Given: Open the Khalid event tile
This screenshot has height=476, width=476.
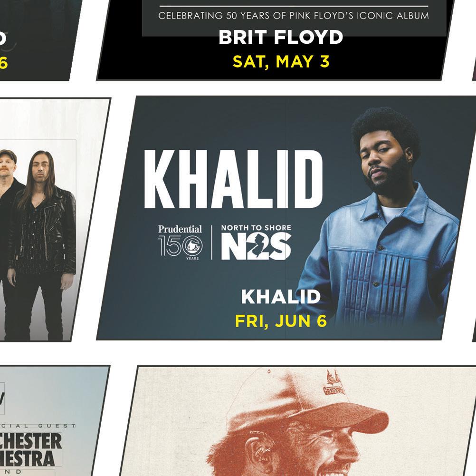Looking at the screenshot, I should click(x=286, y=218).
